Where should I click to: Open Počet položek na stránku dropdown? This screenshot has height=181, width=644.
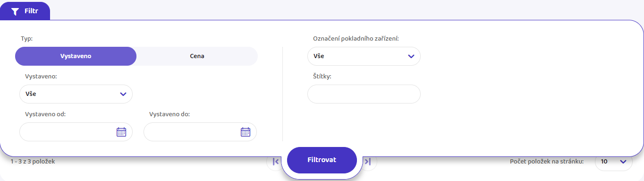[613, 162]
